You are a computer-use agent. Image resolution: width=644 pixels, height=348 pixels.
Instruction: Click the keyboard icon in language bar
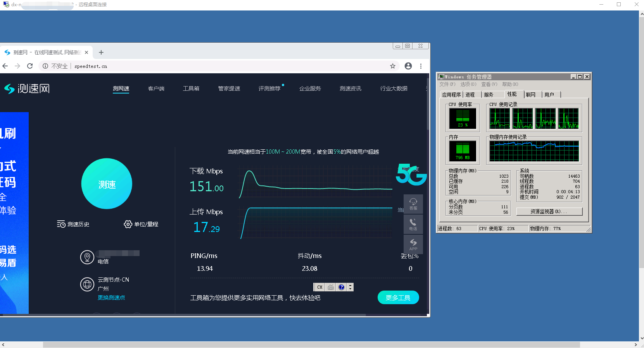coord(331,287)
